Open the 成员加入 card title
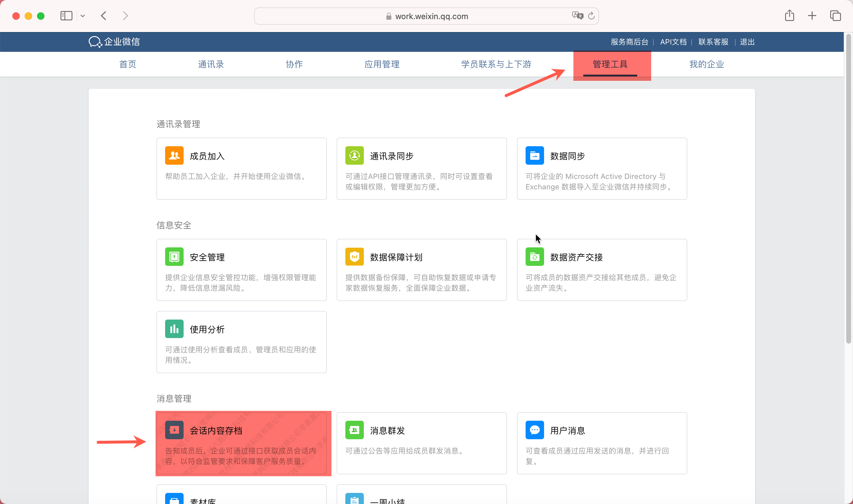Image resolution: width=853 pixels, height=504 pixels. pos(207,156)
